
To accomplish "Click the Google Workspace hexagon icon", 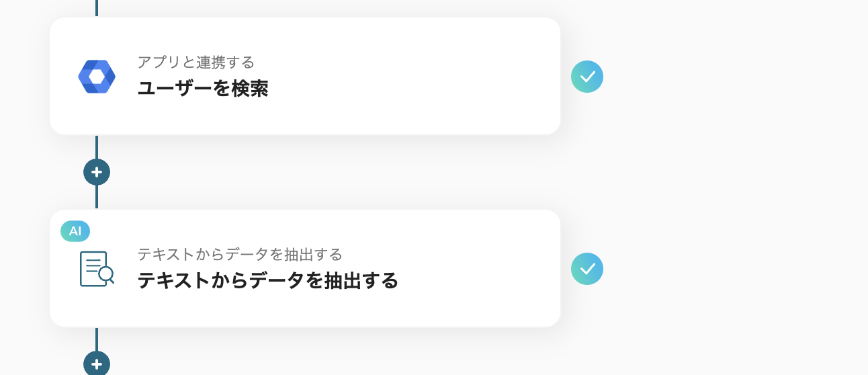I will pos(97,77).
